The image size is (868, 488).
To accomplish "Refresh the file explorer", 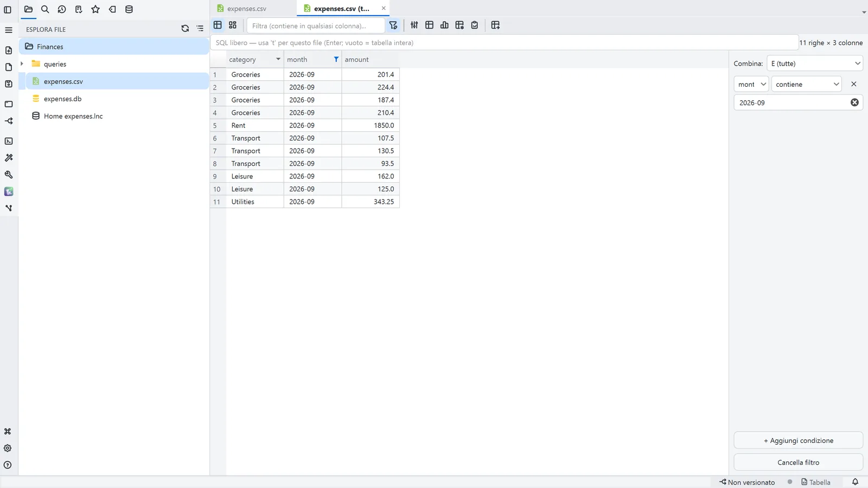I will tap(185, 29).
